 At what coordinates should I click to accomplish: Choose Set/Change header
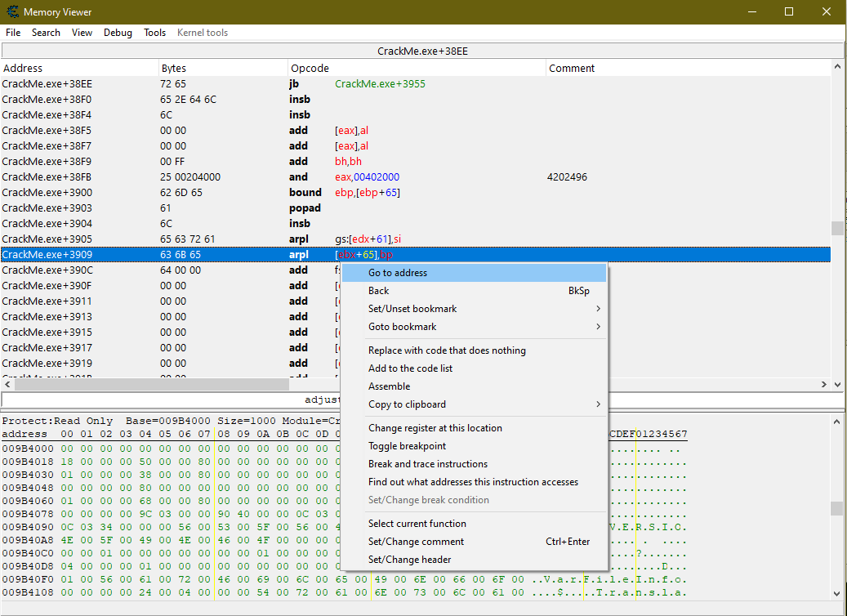point(474,560)
